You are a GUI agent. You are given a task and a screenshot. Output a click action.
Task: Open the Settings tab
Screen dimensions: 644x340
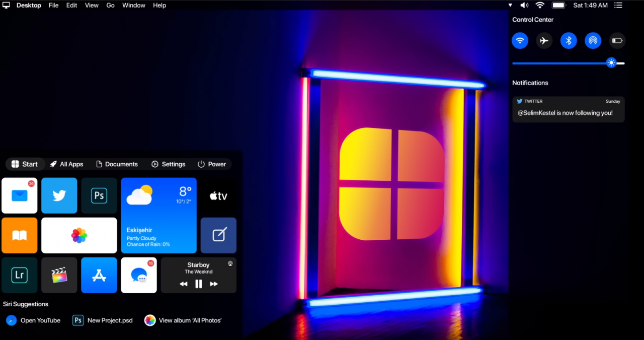point(168,164)
